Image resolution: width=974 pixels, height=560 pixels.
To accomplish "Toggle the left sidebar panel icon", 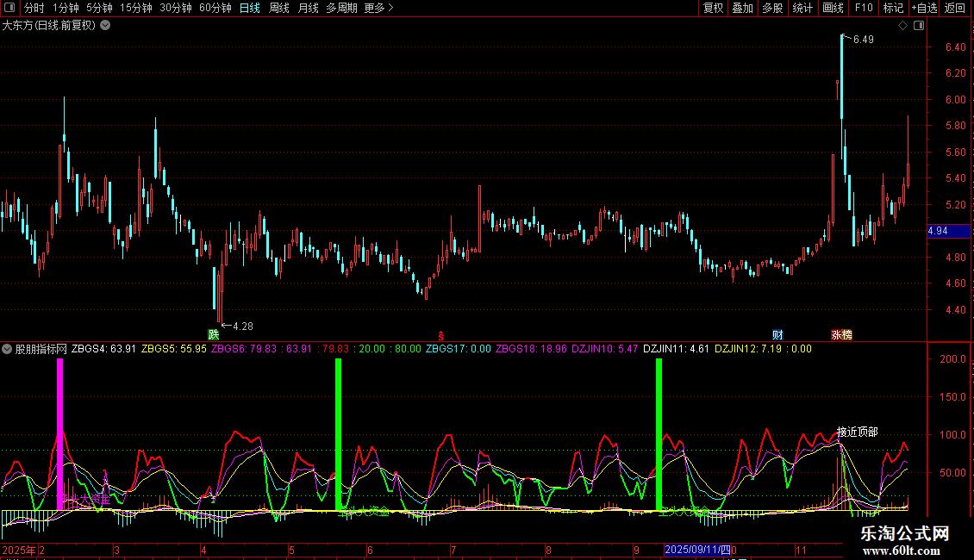I will (9, 8).
